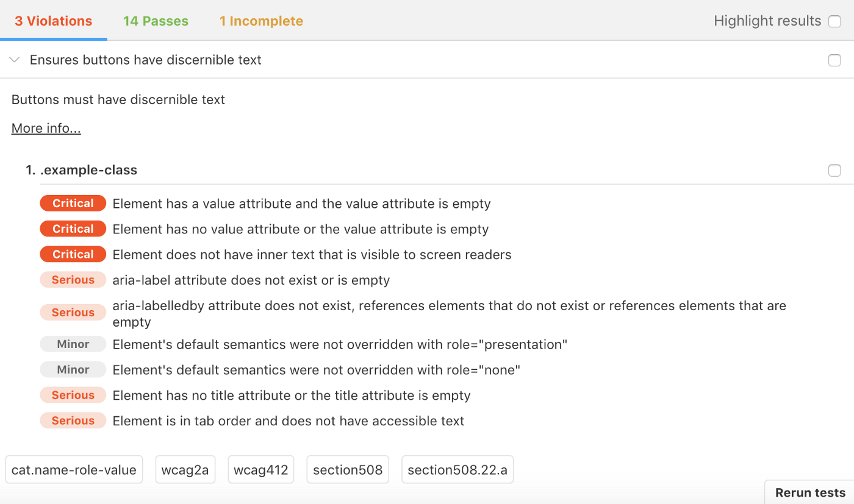Show the 1 Incomplete tab
This screenshot has width=854, height=504.
click(x=261, y=21)
